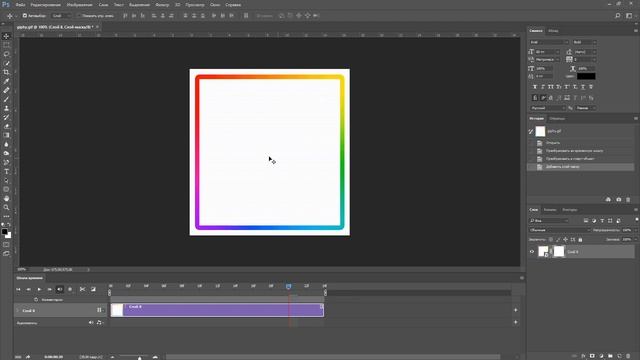The height and width of the screenshot is (360, 640).
Task: Open the font family dropdown
Action: (549, 42)
